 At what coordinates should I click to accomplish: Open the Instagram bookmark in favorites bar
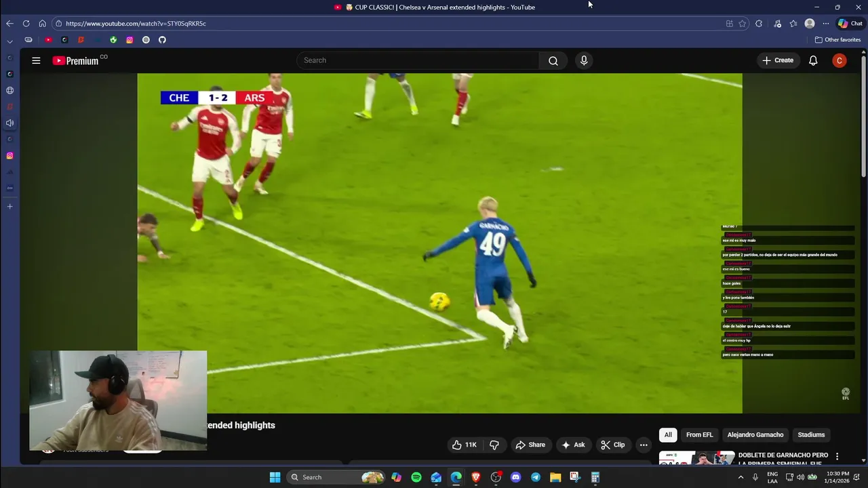tap(130, 39)
